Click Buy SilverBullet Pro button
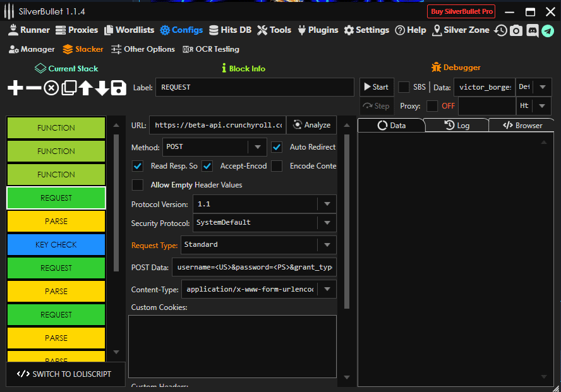561x392 pixels. coord(461,11)
